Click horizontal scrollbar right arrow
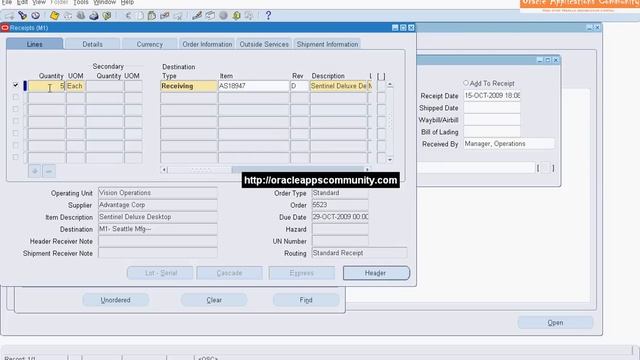The width and height of the screenshot is (640, 360). pyautogui.click(x=367, y=169)
